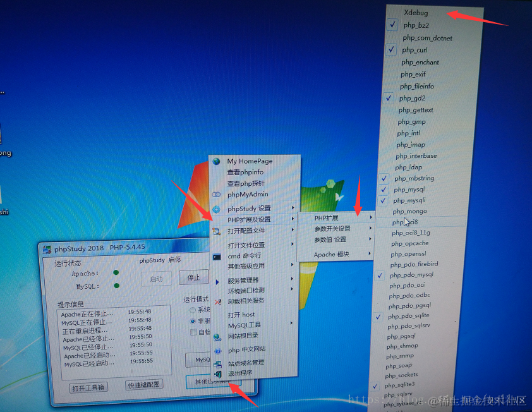Viewport: 532px width, 412px height.
Task: Enable the php_exif extension
Action: 413,75
